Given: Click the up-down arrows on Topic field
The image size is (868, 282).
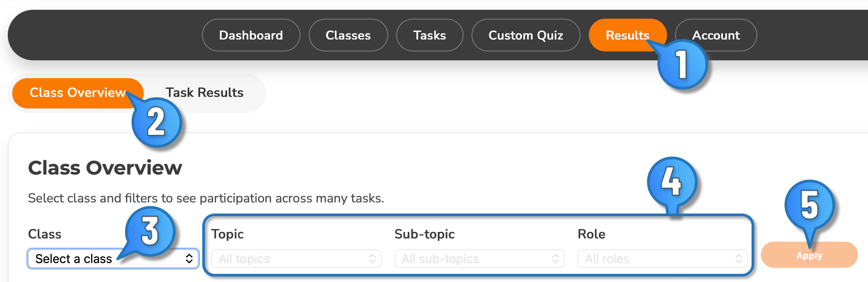Looking at the screenshot, I should [372, 259].
